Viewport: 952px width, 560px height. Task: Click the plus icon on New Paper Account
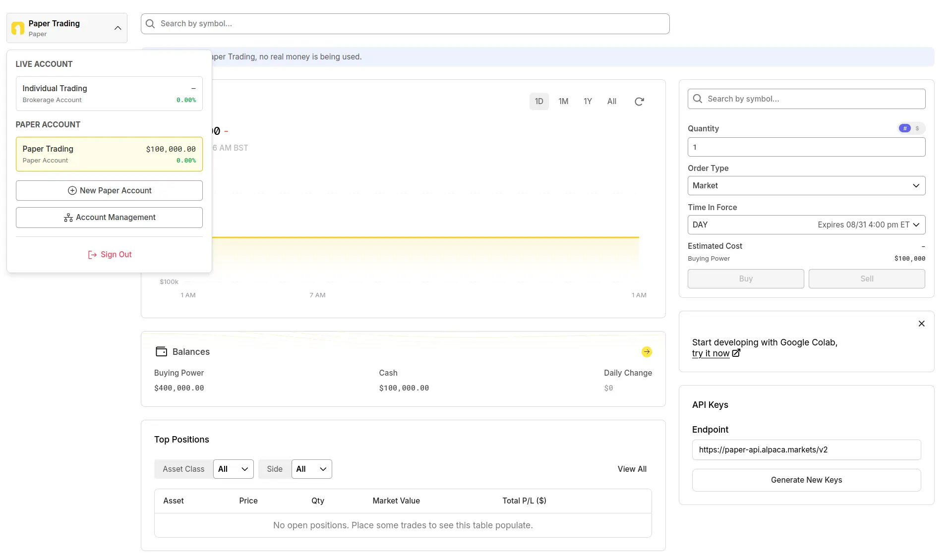click(x=72, y=190)
